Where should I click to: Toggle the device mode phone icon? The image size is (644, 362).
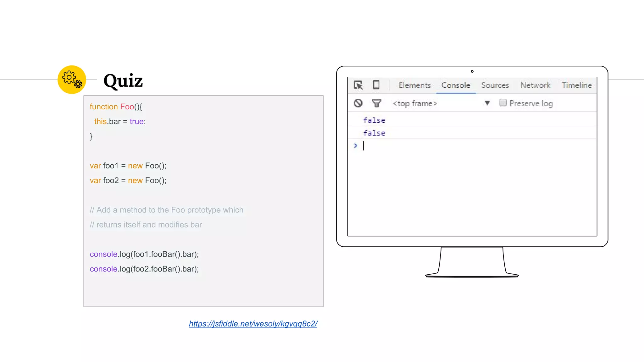pos(376,85)
